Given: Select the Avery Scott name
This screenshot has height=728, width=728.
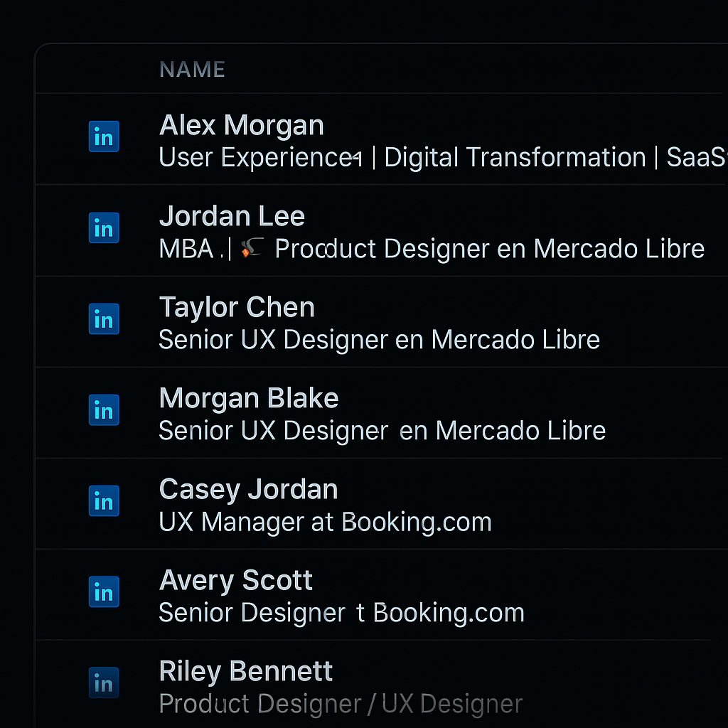Looking at the screenshot, I should pos(236,581).
